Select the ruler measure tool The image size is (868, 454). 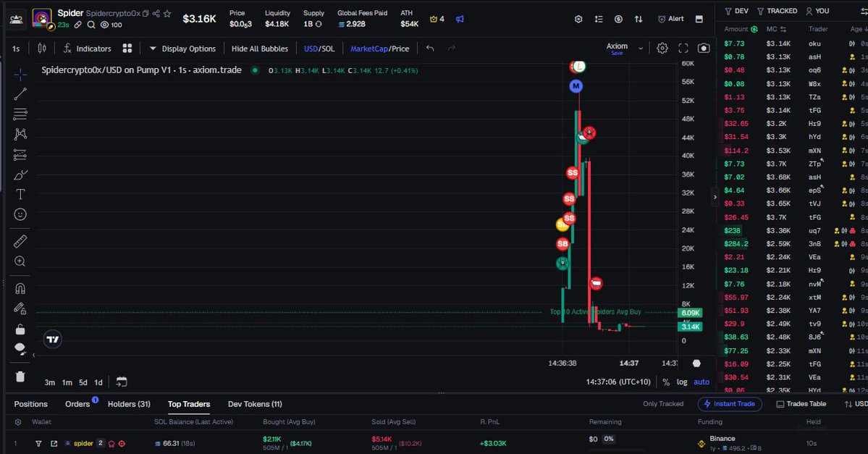tap(20, 241)
